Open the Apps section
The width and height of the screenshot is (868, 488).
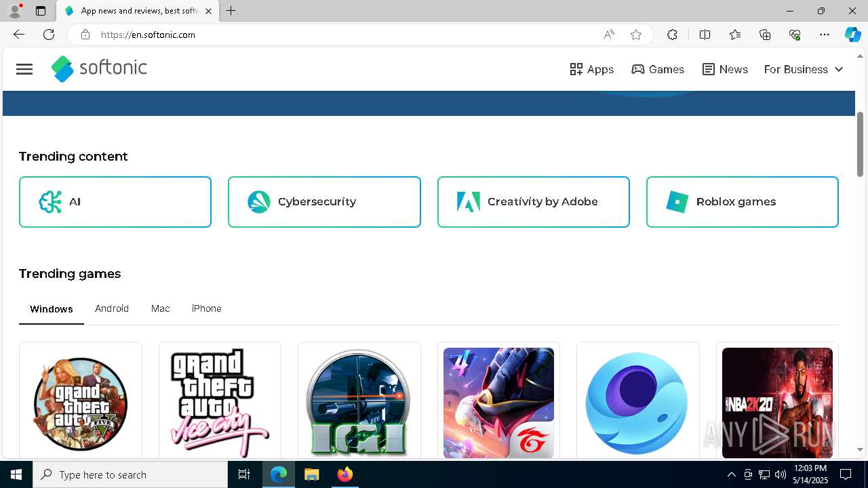point(591,69)
